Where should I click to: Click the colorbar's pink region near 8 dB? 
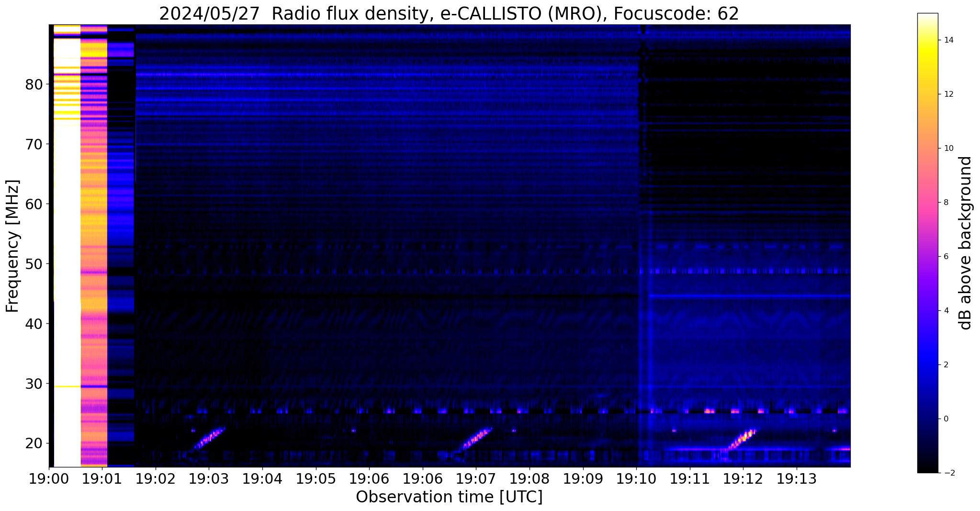tap(927, 203)
